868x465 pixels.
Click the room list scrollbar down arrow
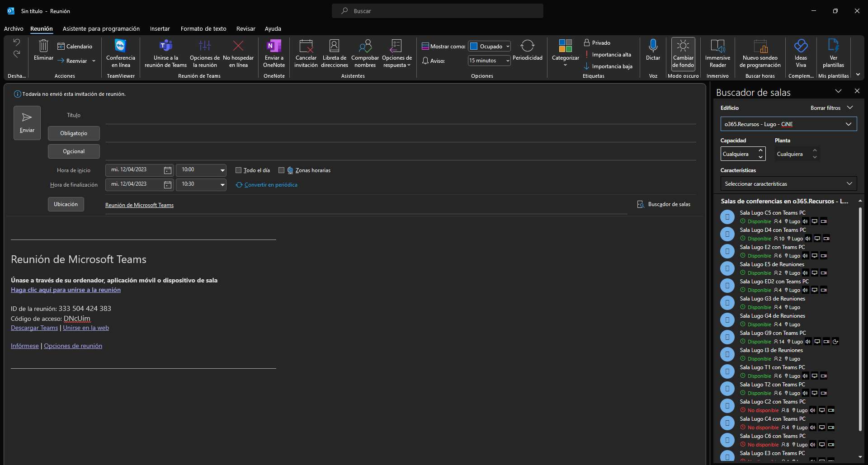860,457
